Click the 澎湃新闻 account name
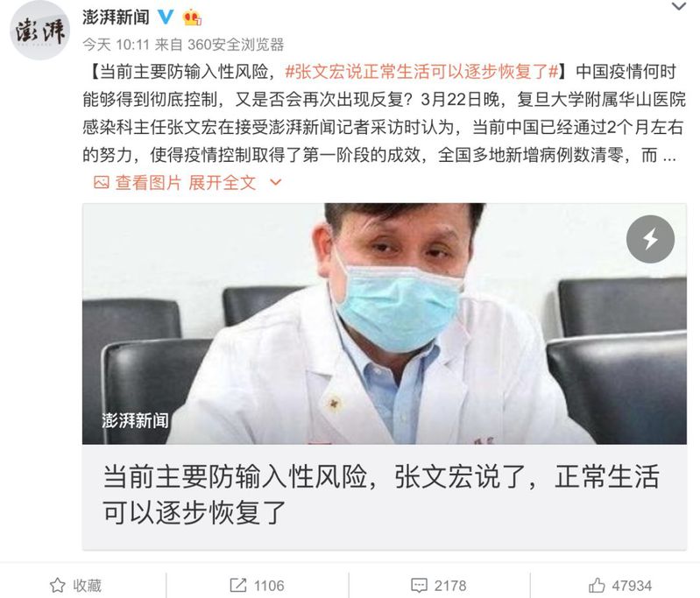 click(x=116, y=17)
